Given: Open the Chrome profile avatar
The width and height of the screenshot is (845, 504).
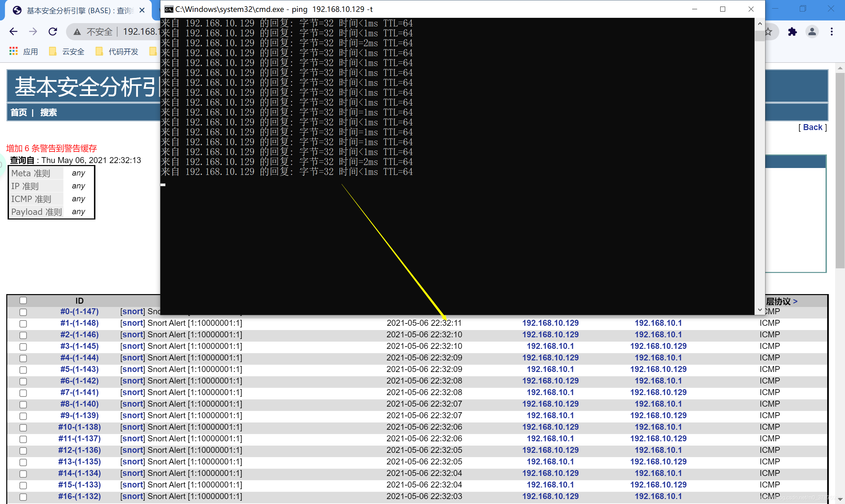Looking at the screenshot, I should click(x=812, y=32).
